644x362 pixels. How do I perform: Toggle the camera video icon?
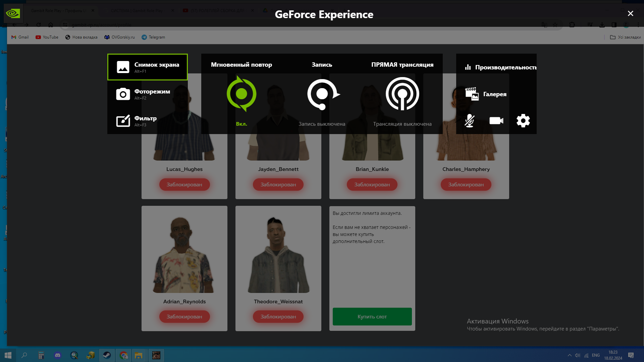pos(496,121)
